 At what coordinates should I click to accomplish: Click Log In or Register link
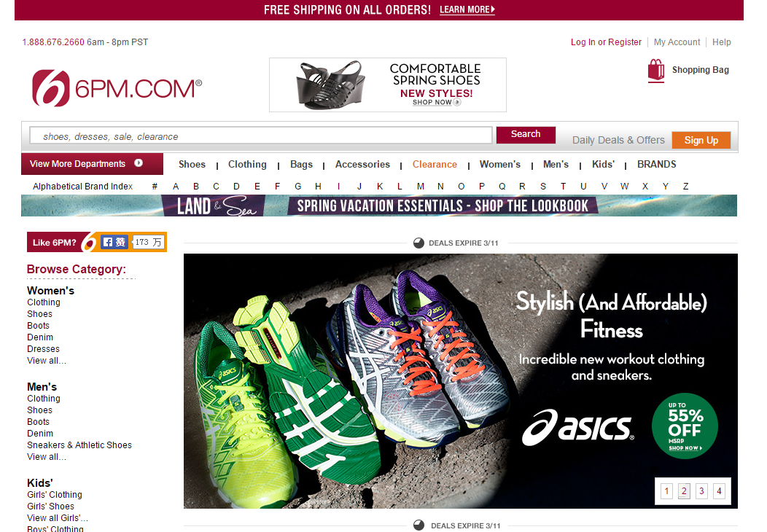click(x=606, y=42)
